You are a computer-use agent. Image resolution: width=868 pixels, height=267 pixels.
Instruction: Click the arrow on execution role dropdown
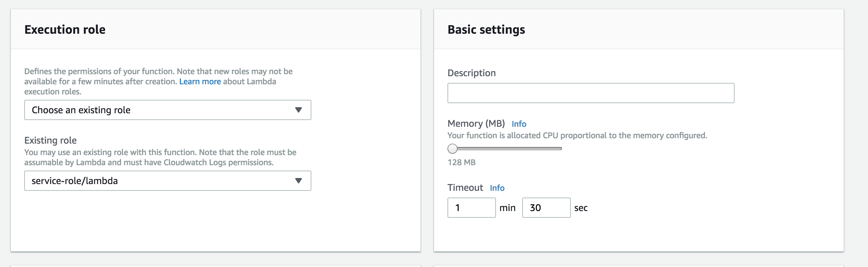point(298,110)
